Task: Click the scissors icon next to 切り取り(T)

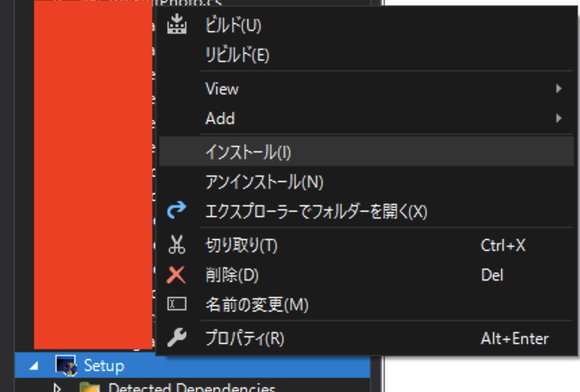Action: pyautogui.click(x=176, y=246)
